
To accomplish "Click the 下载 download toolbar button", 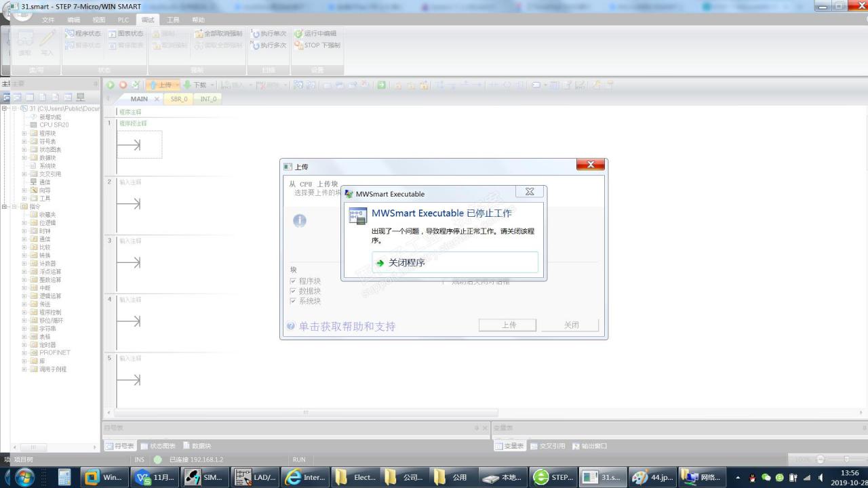I will (x=195, y=85).
